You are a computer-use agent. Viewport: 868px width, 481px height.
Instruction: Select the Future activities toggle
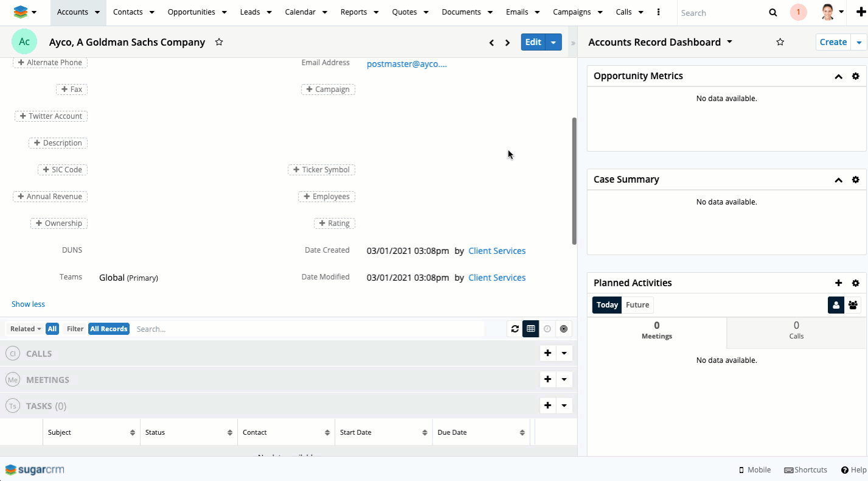(637, 305)
